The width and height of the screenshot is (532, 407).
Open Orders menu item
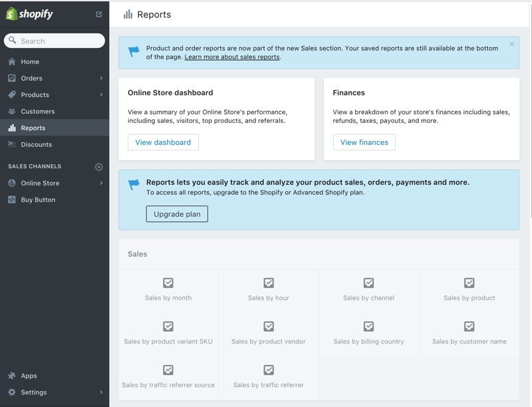click(55, 78)
